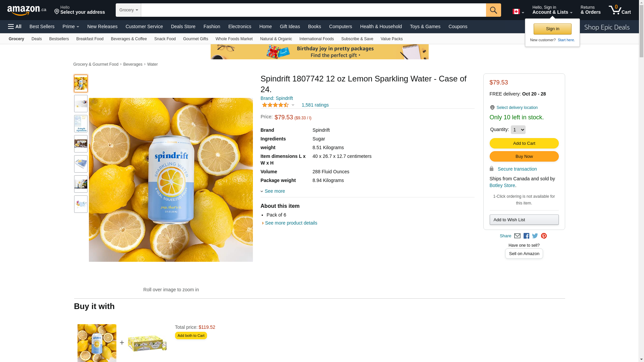The height and width of the screenshot is (362, 644).
Task: Select Snack Food in the grocery subnav
Action: [165, 39]
